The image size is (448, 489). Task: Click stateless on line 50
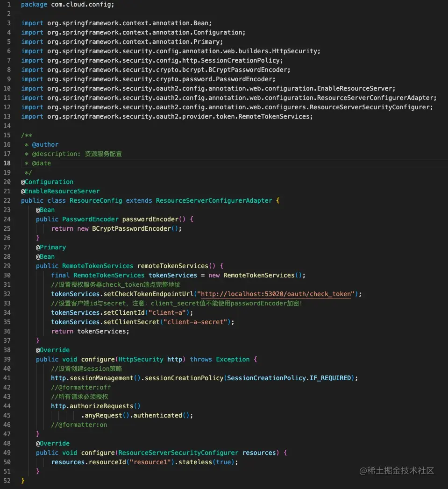pos(195,462)
